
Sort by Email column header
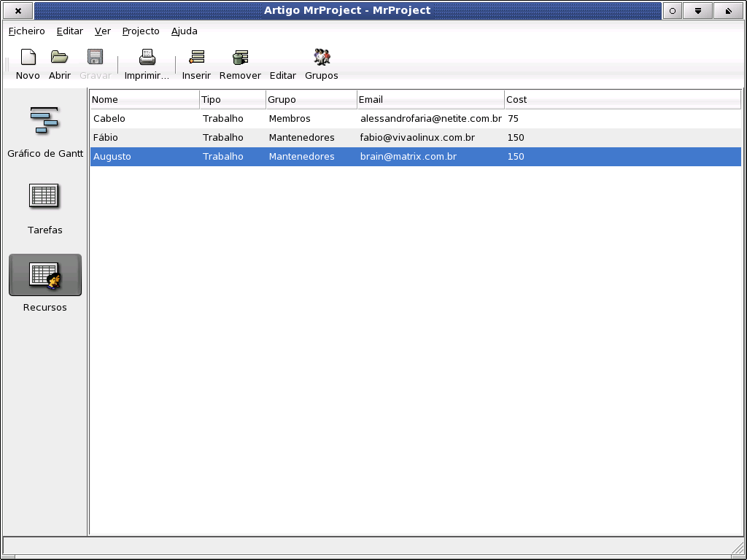[x=430, y=99]
